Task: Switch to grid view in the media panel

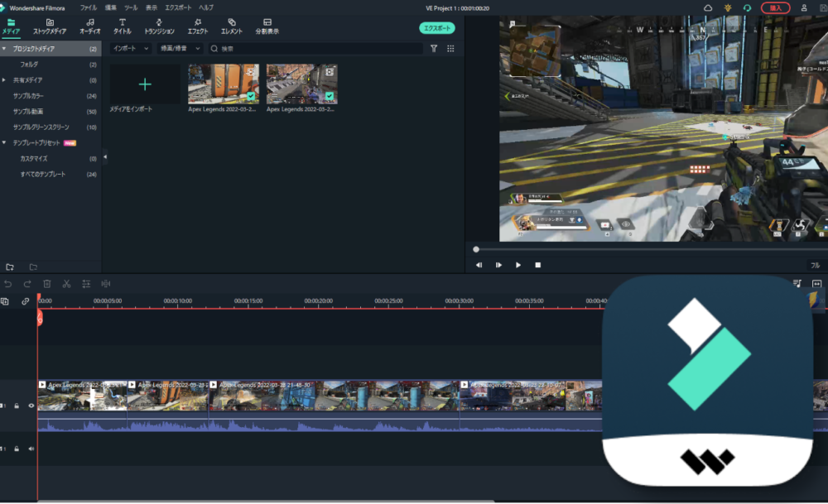Action: click(x=450, y=48)
